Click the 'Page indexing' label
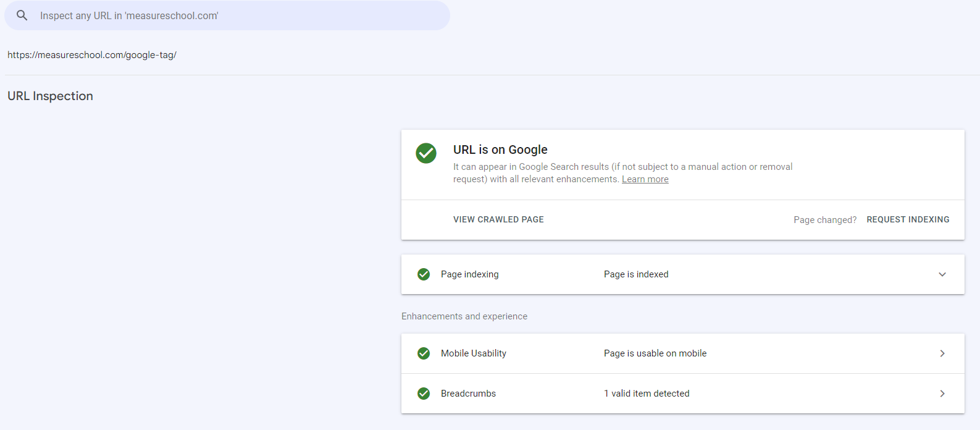 (469, 274)
